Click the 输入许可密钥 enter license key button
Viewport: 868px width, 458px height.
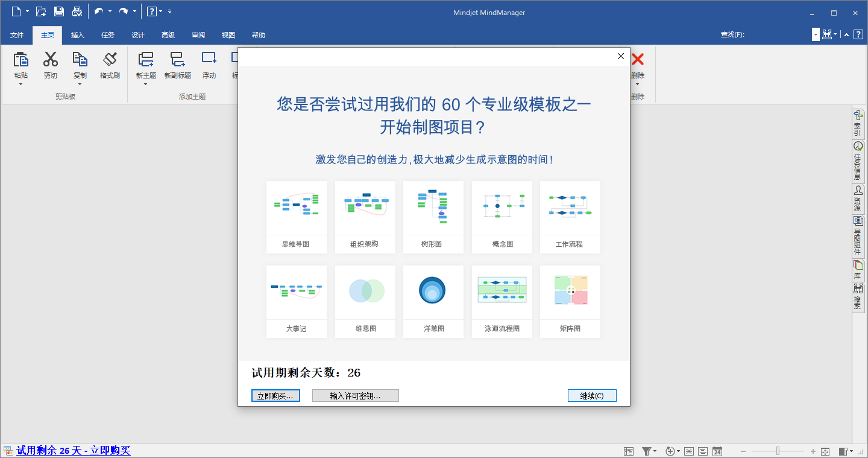tap(356, 396)
